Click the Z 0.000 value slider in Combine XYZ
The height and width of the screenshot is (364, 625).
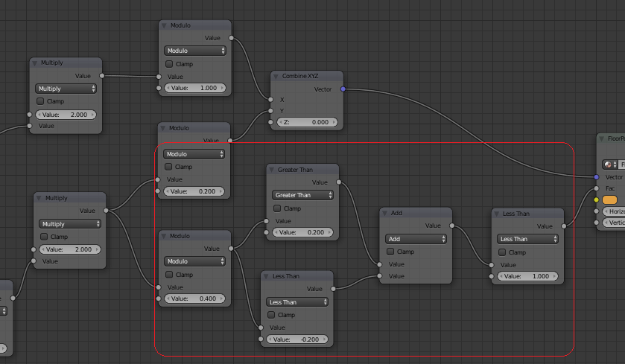click(308, 122)
